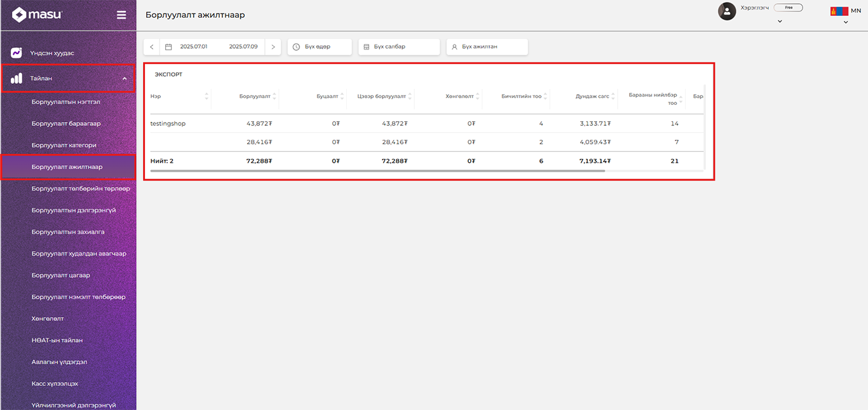Open Борлуулалт бараагаар report
Screen dimensions: 868x410
(66, 123)
